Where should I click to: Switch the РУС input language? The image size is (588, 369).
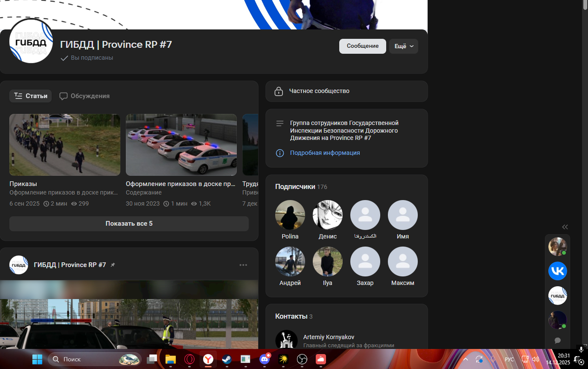point(509,359)
